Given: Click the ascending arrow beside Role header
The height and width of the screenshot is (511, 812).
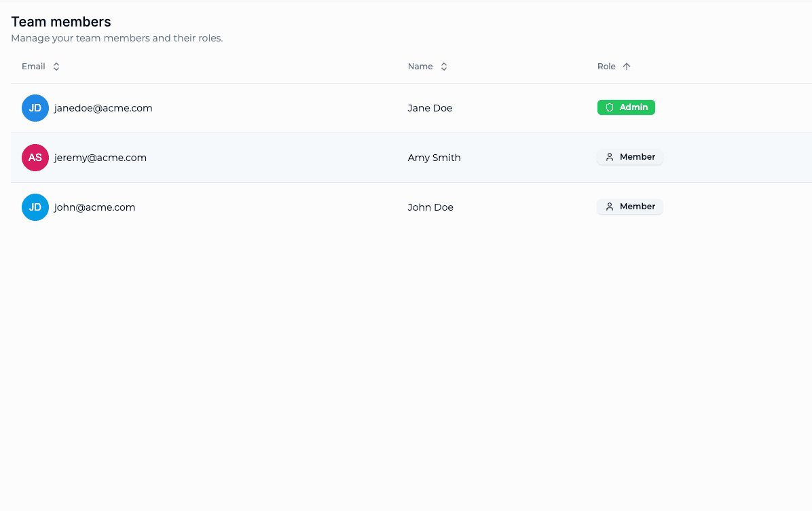Looking at the screenshot, I should point(627,67).
